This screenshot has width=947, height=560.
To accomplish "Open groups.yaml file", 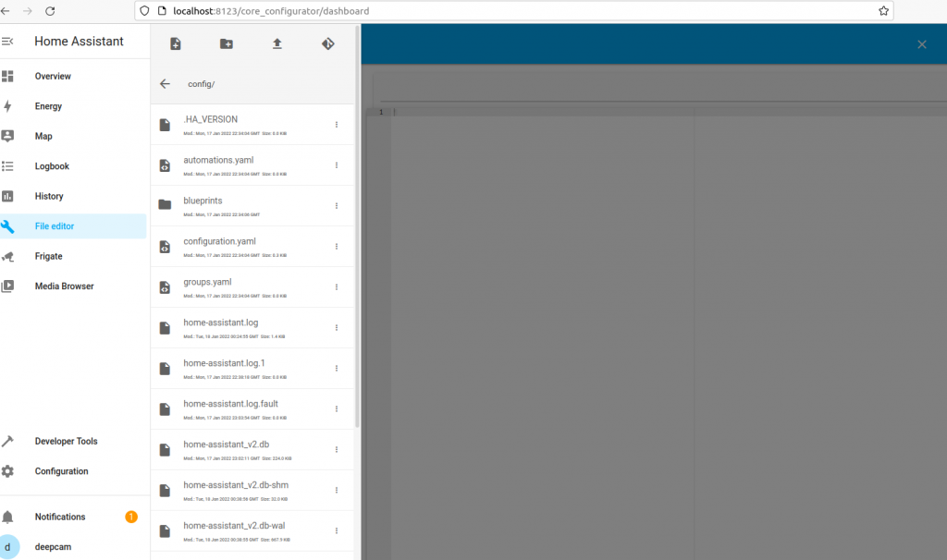I will [252, 287].
